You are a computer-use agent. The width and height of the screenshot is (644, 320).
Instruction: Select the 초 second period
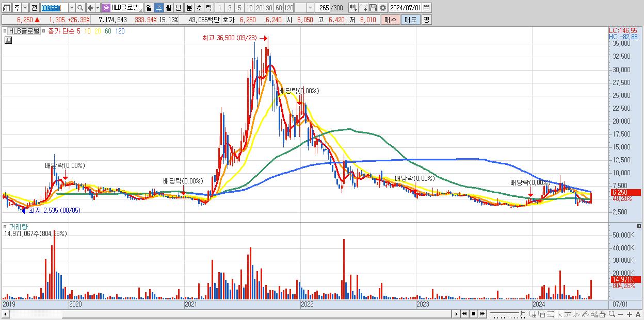pos(199,8)
